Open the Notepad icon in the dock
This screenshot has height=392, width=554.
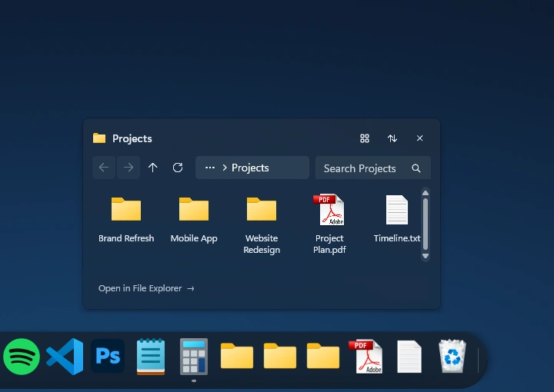click(x=151, y=357)
